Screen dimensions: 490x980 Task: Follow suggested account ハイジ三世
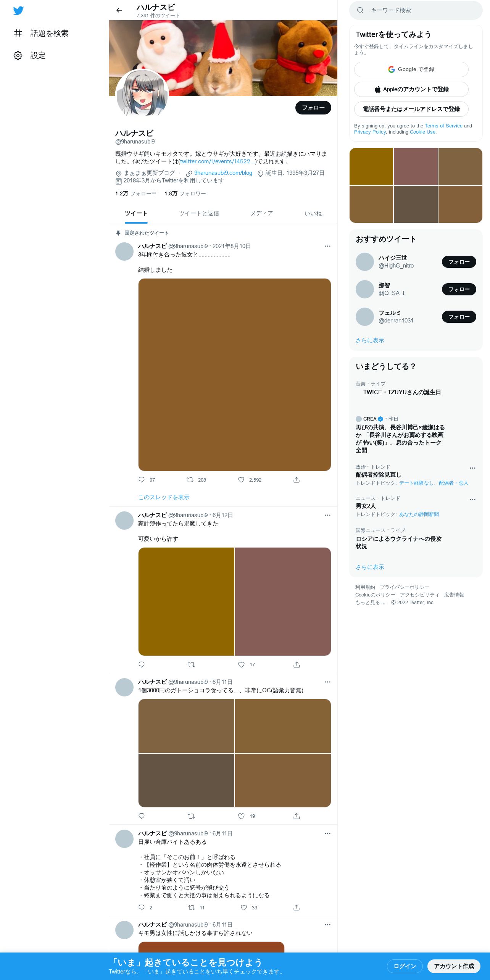[x=459, y=262]
